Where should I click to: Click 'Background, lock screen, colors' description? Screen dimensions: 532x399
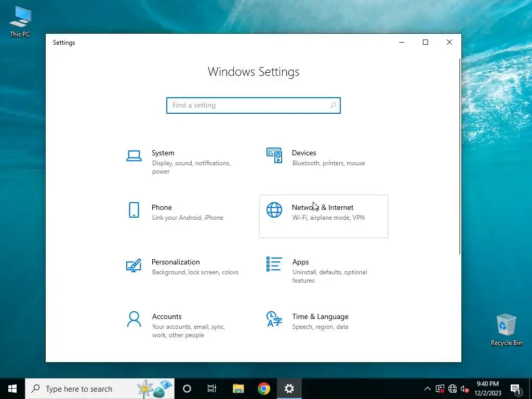(195, 272)
